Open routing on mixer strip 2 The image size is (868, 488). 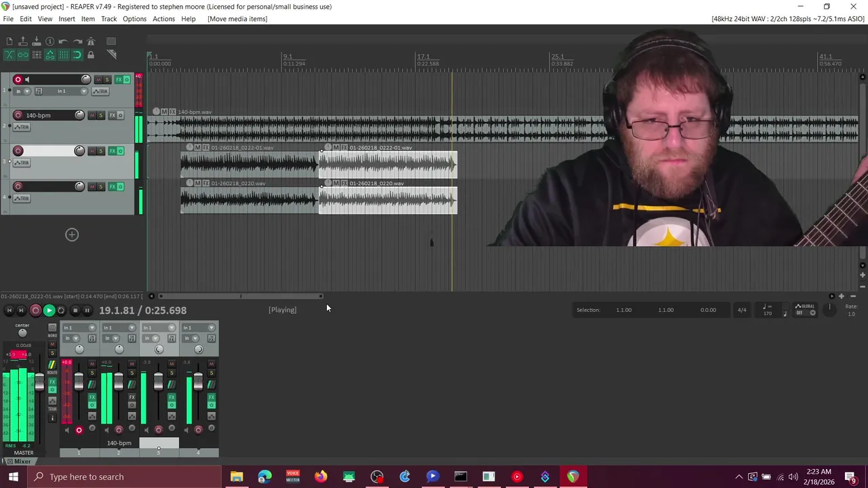[x=132, y=384]
